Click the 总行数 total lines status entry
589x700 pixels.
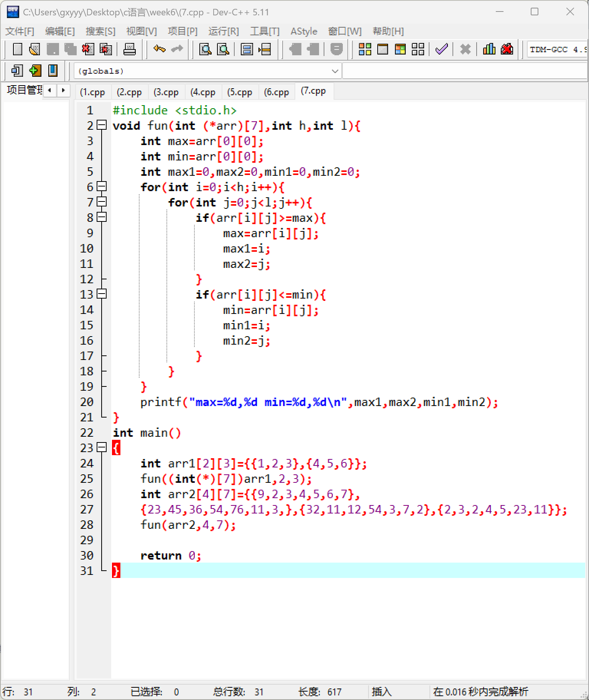[x=238, y=692]
